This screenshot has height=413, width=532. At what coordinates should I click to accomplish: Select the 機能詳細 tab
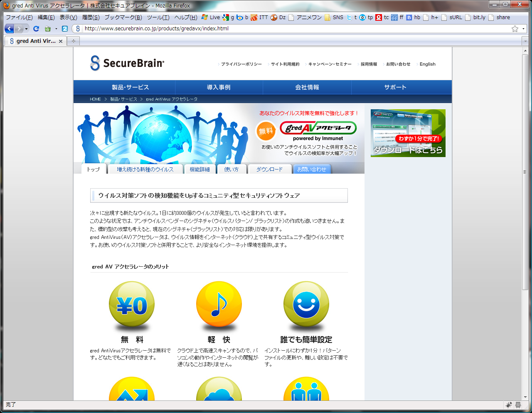coord(200,170)
